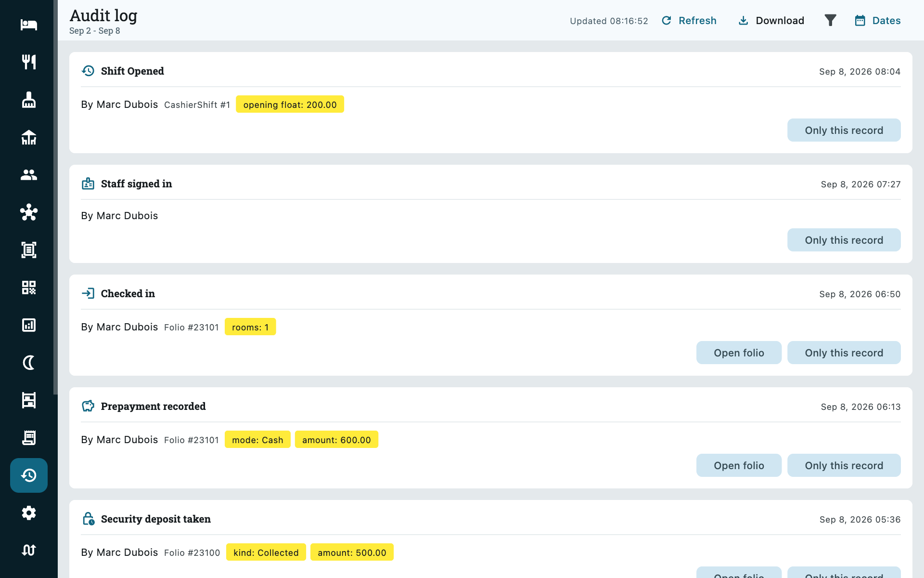The height and width of the screenshot is (578, 924).
Task: Click CashierShift #1 reference
Action: (x=197, y=105)
